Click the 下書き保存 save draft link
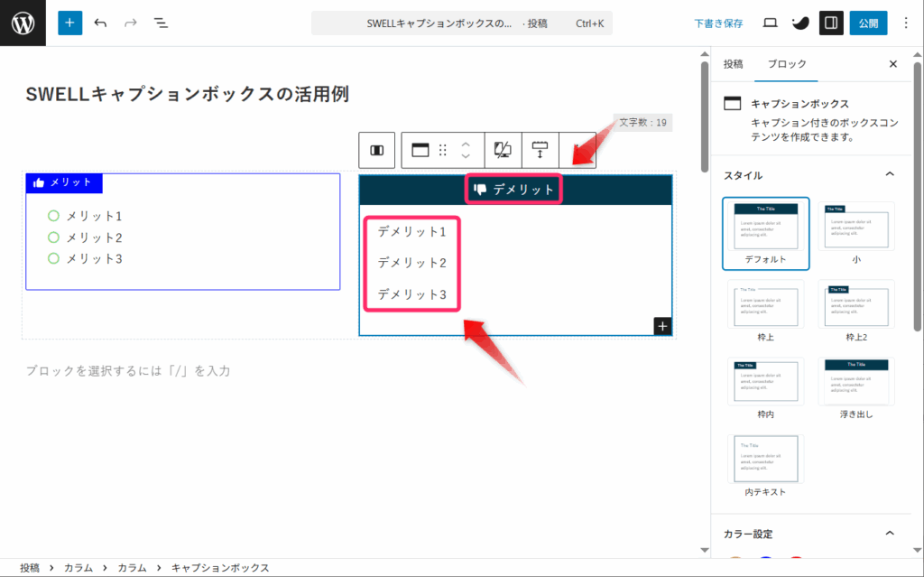 tap(718, 23)
